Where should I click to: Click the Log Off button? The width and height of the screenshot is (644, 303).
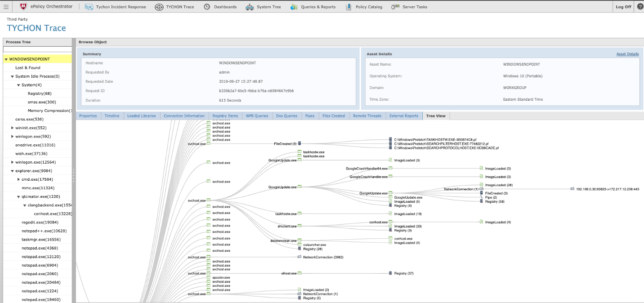tap(623, 7)
